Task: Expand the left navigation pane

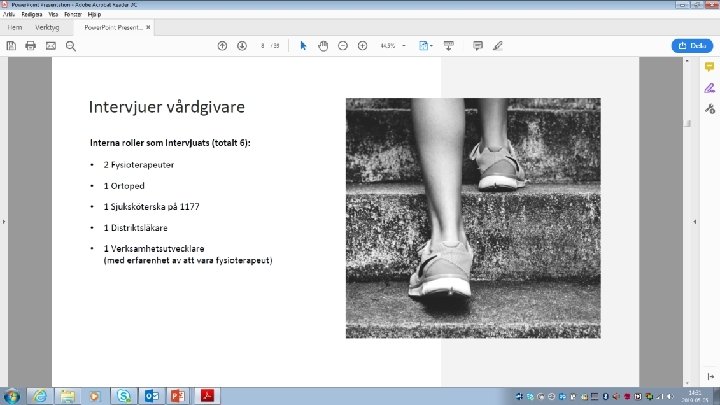Action: 4,222
